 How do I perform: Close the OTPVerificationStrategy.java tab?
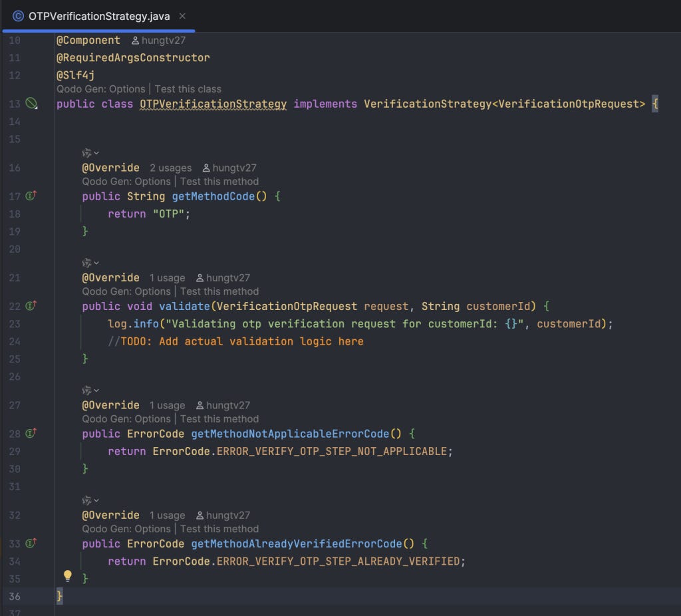[x=182, y=16]
